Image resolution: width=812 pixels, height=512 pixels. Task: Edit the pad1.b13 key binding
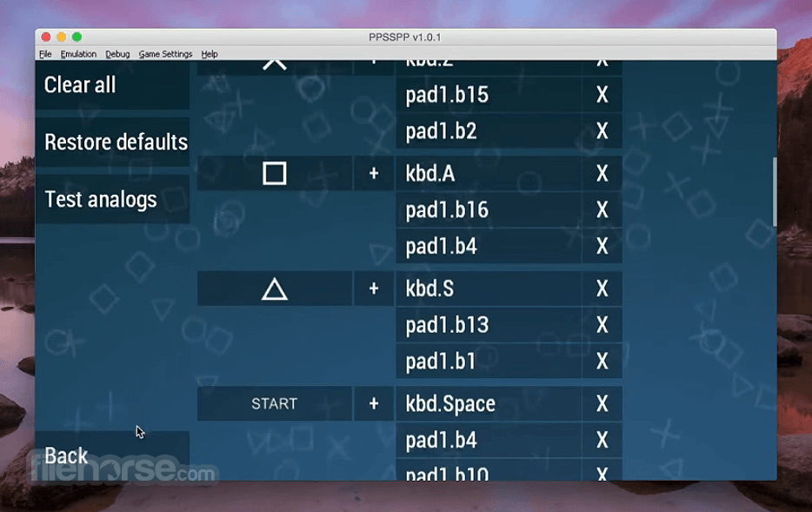(x=489, y=325)
